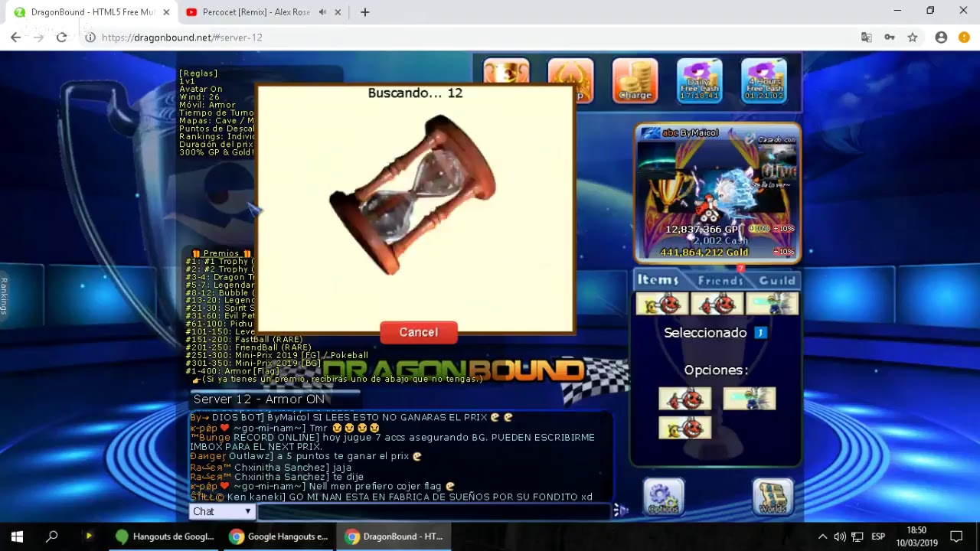Reload the DragonBound page
Image resolution: width=980 pixels, height=551 pixels.
pyautogui.click(x=61, y=37)
